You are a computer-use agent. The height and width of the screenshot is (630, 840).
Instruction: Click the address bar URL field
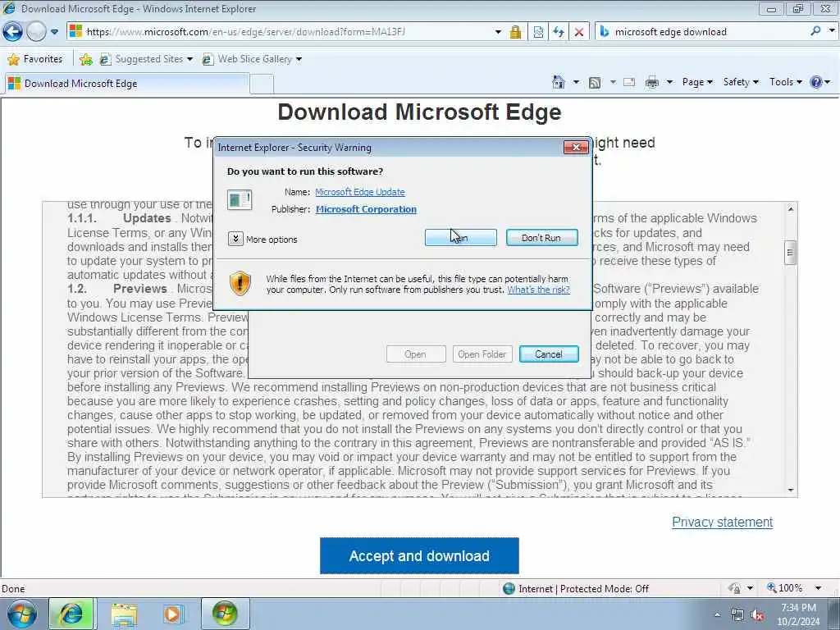coord(279,32)
